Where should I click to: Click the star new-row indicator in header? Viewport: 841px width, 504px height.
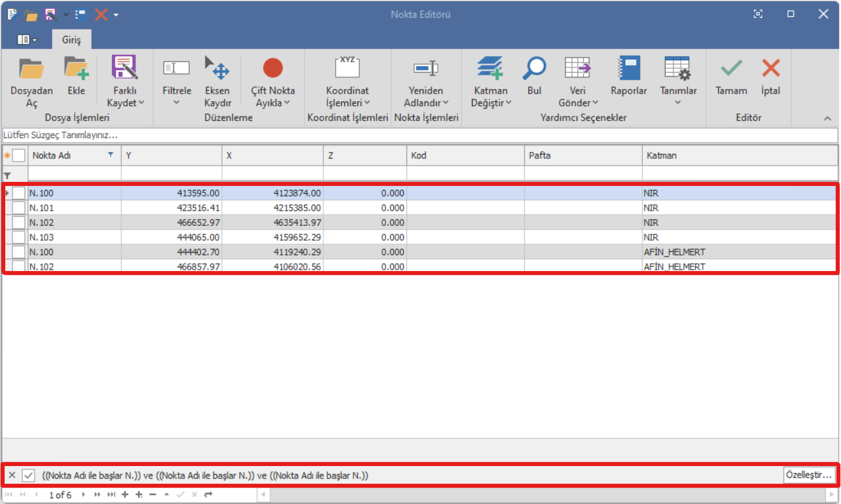(x=7, y=155)
